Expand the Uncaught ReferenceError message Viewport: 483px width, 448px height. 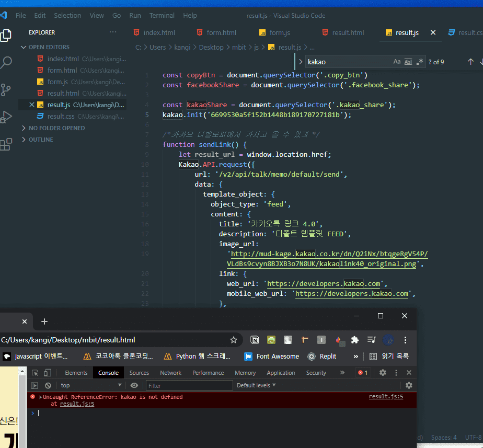(40, 397)
